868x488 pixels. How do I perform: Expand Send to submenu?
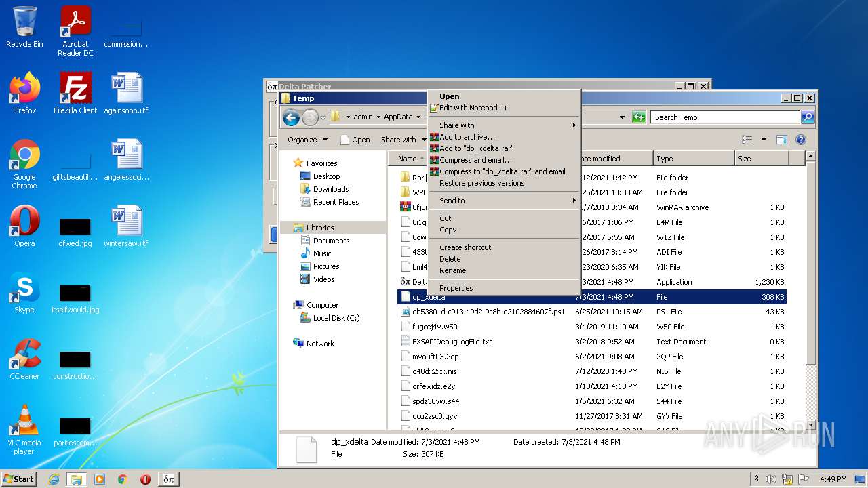503,201
